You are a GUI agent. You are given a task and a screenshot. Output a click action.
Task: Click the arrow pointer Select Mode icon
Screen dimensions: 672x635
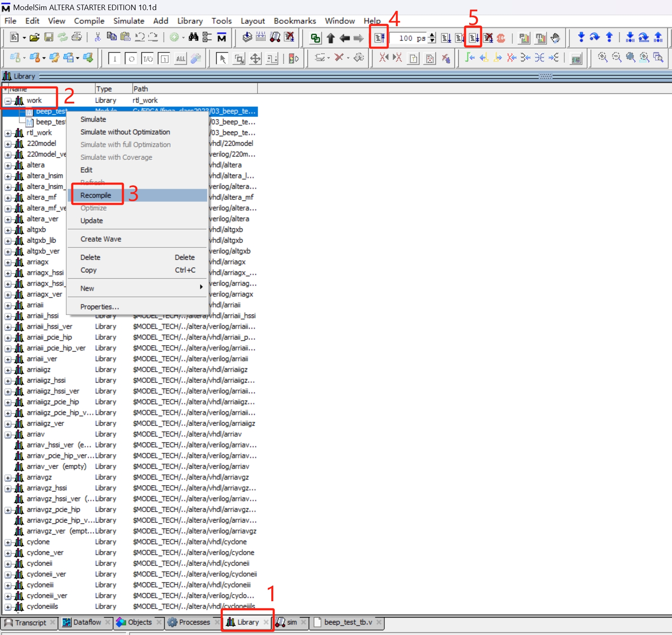pyautogui.click(x=221, y=58)
